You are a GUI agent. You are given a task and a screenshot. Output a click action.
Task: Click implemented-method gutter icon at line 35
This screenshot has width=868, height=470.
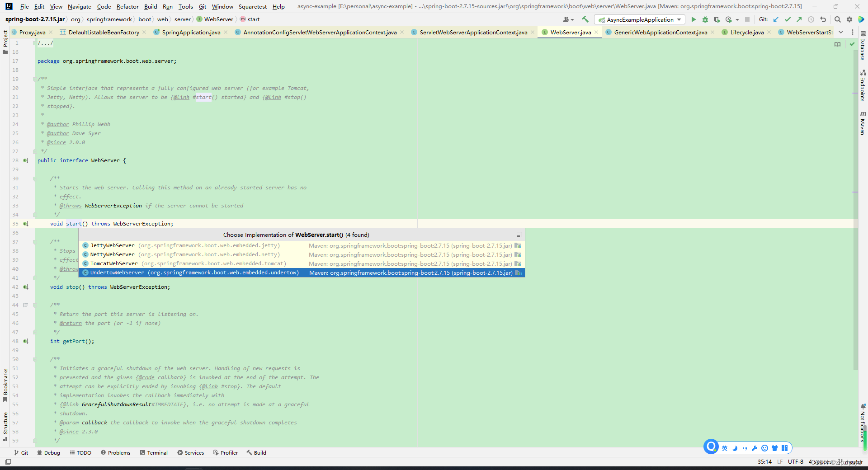(x=26, y=224)
